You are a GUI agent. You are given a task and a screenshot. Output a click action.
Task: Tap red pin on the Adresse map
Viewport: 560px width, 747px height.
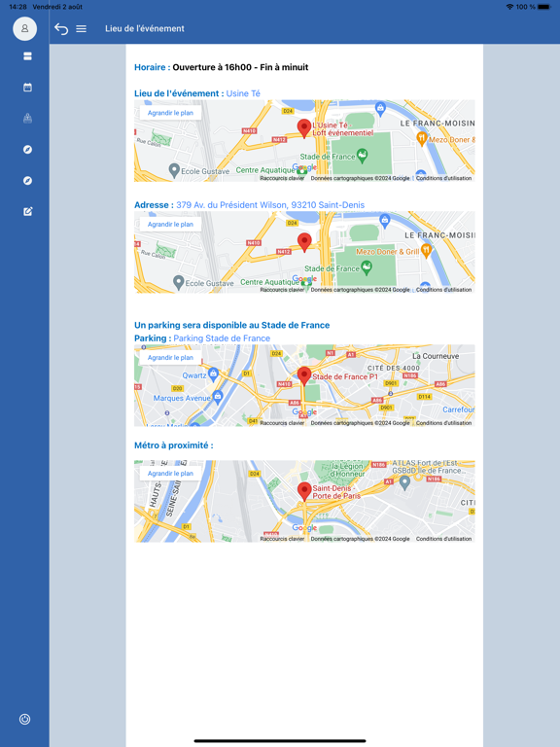tap(304, 242)
